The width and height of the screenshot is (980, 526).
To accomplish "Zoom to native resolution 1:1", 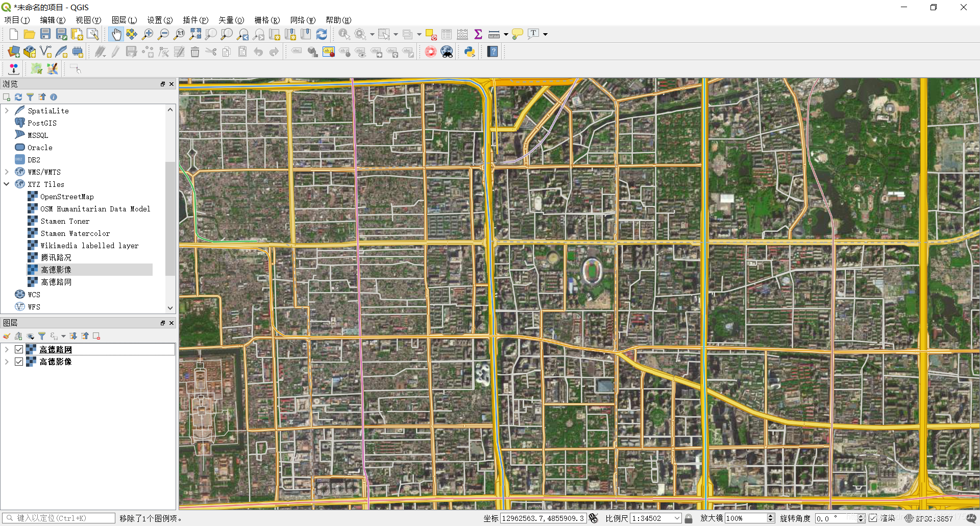I will coord(179,34).
